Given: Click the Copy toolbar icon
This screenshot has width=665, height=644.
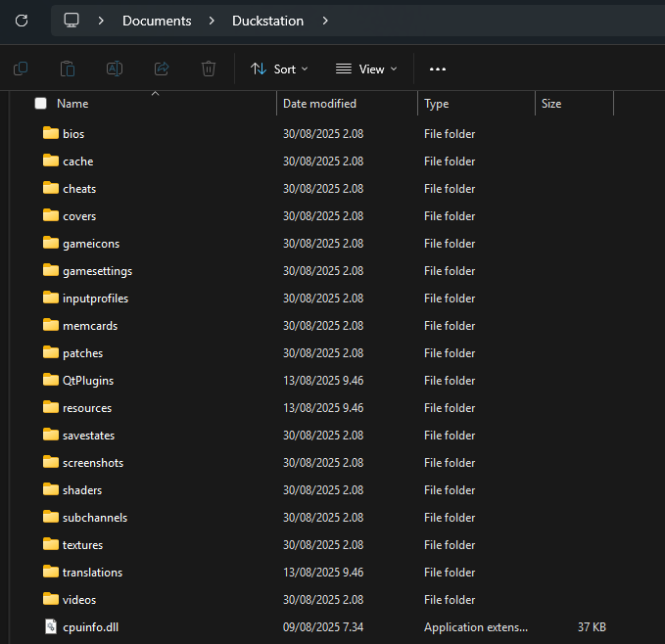Looking at the screenshot, I should [21, 69].
